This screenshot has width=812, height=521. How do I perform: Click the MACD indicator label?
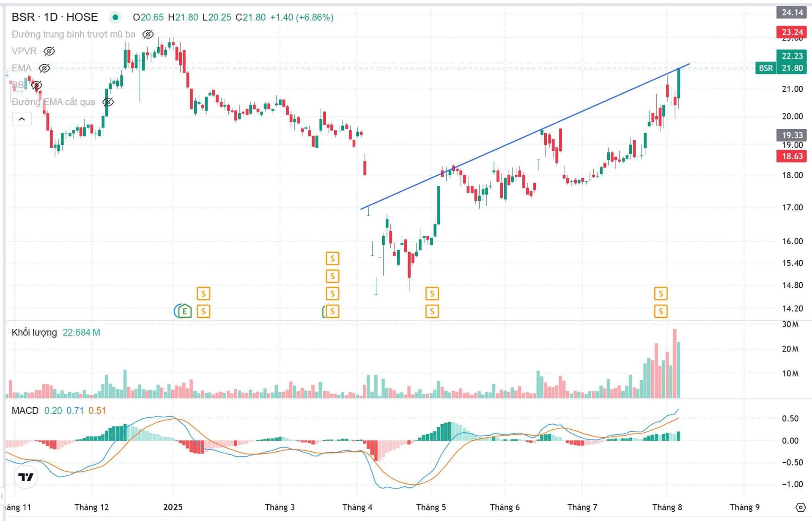click(25, 410)
